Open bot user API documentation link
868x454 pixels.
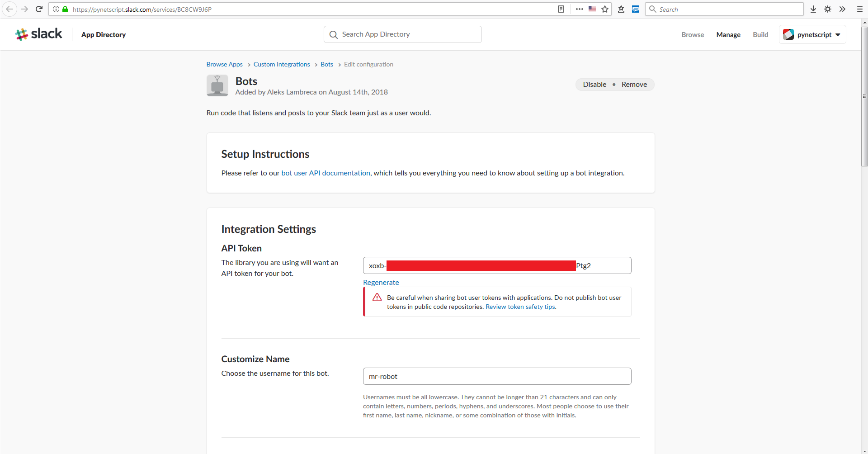click(x=326, y=173)
